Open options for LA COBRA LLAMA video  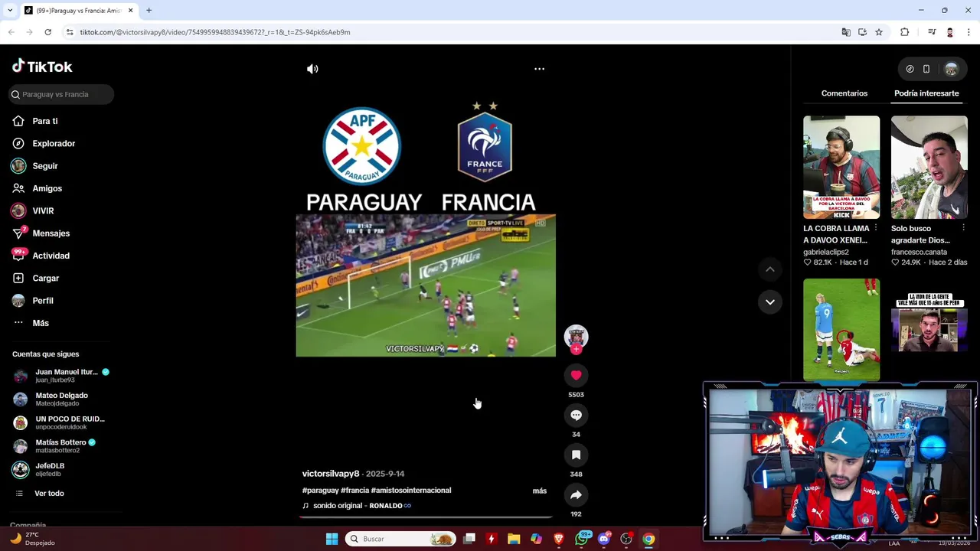tap(876, 228)
